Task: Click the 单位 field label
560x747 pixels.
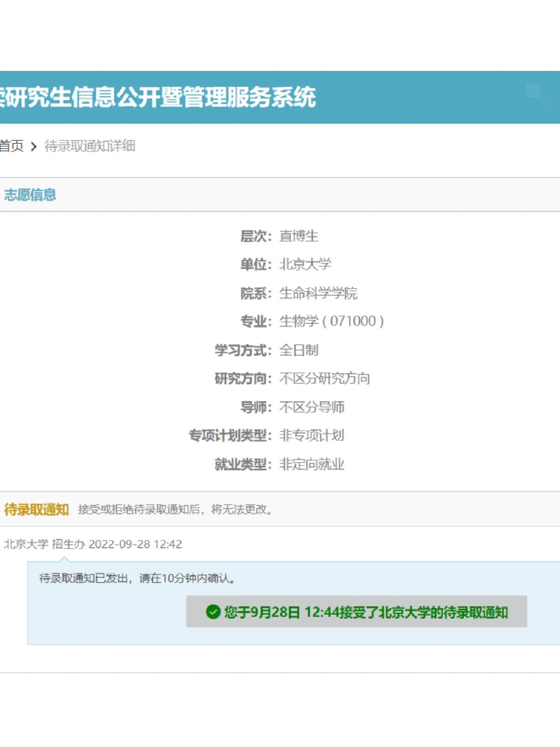Action: pos(256,264)
